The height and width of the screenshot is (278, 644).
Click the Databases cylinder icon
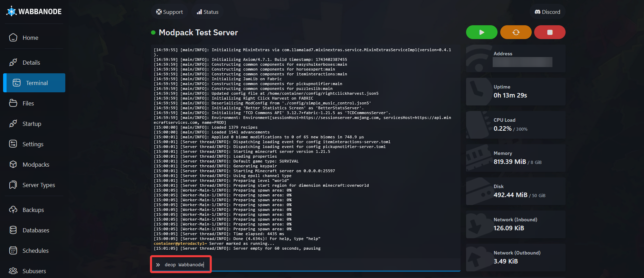pos(13,230)
